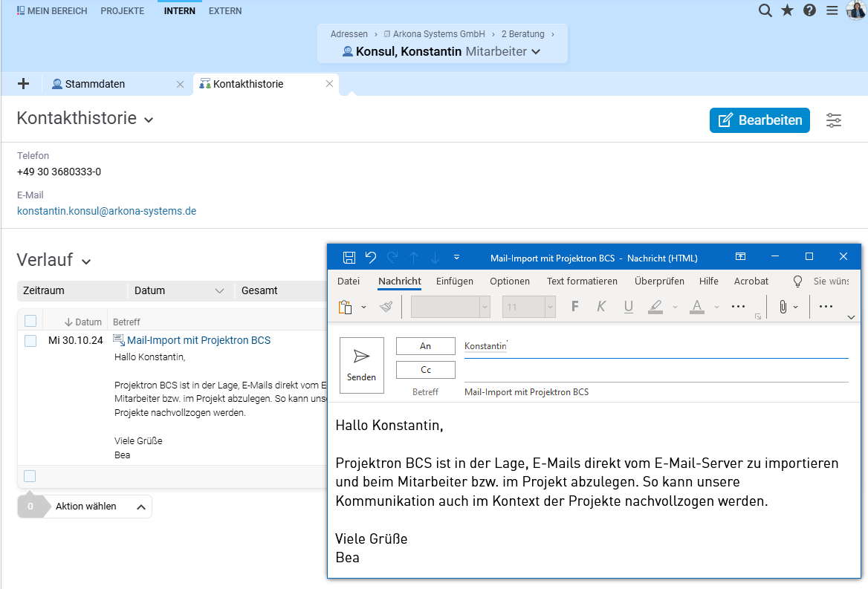Open ribbon display options in Outlook title bar
This screenshot has width=868, height=589.
[740, 256]
